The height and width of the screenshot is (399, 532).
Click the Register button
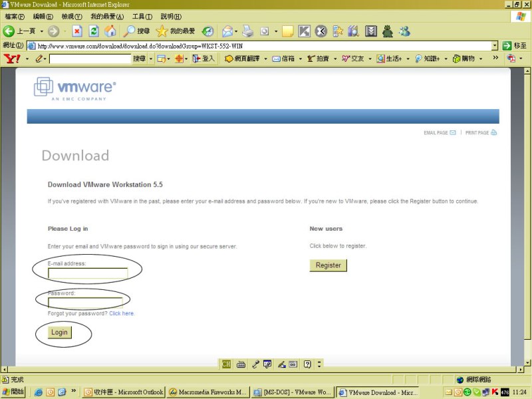[x=329, y=265]
